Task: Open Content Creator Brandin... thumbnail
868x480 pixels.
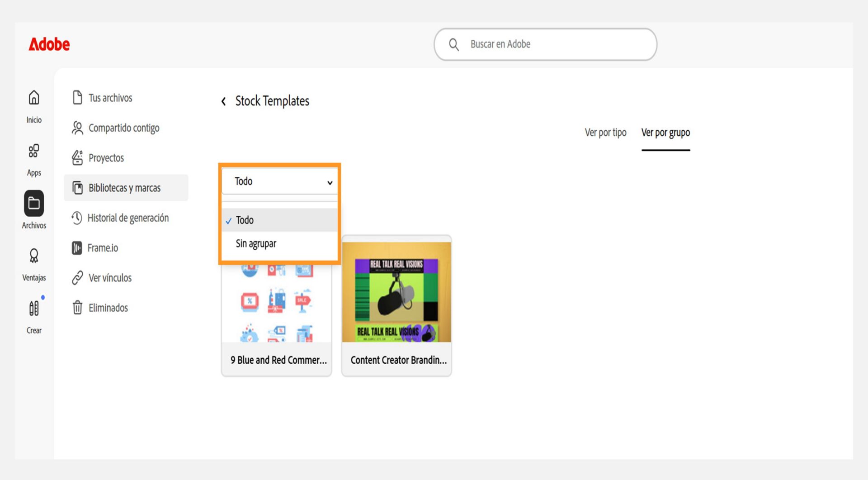Action: 396,292
